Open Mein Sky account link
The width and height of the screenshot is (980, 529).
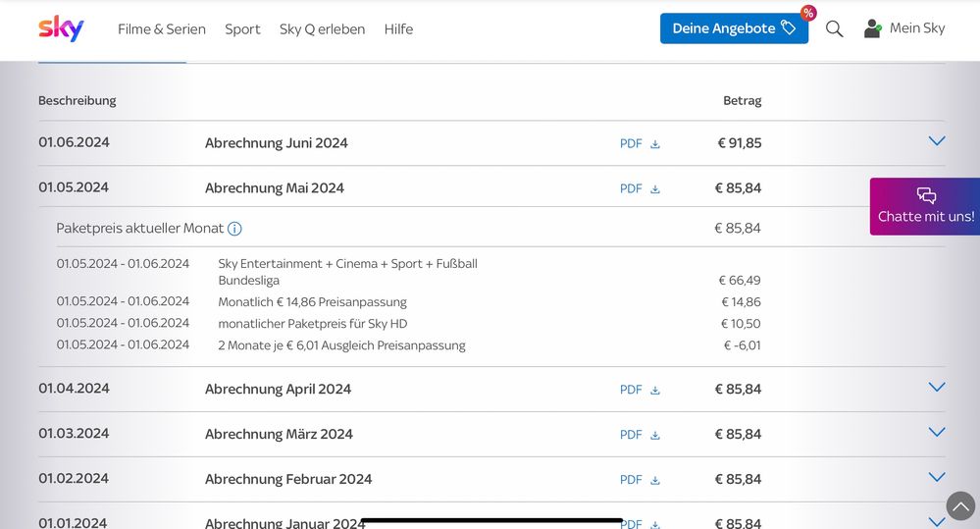point(917,28)
